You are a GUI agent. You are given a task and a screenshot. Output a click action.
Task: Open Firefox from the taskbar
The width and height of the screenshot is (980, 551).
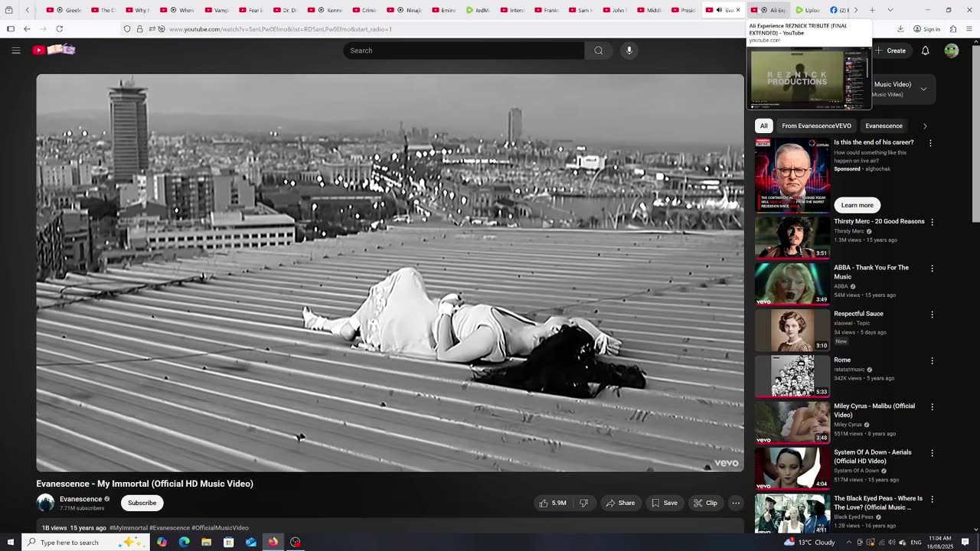(x=273, y=542)
